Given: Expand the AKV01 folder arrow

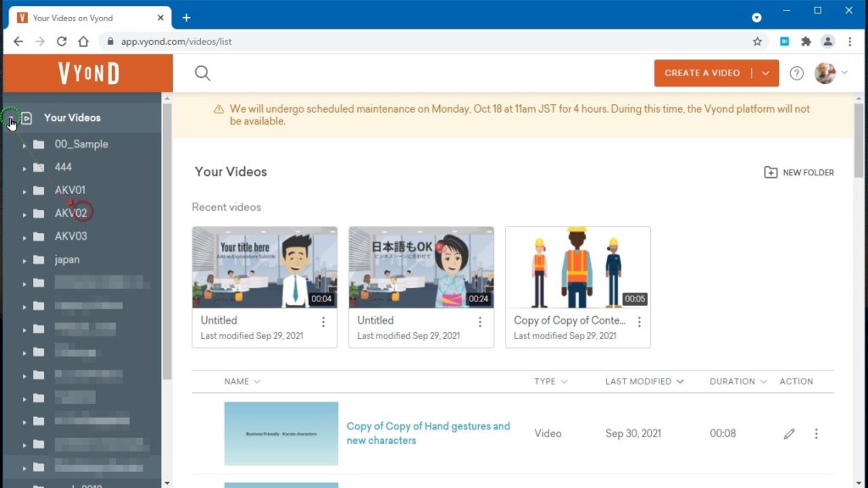Looking at the screenshot, I should coord(24,191).
